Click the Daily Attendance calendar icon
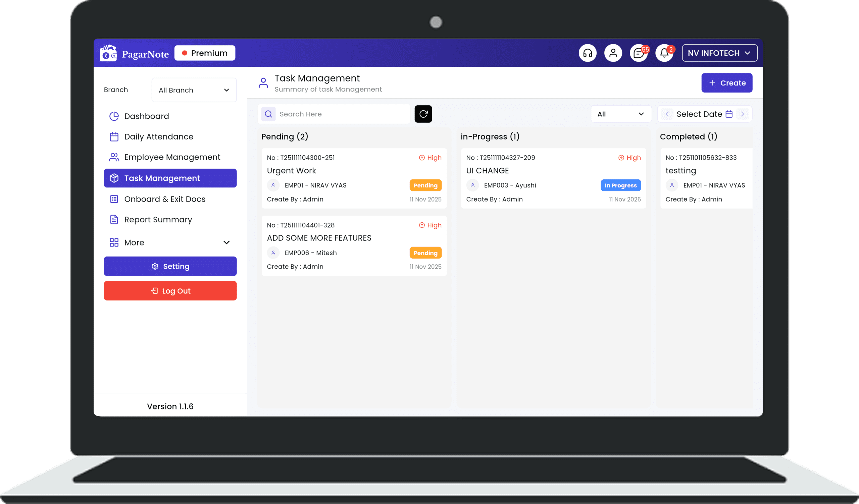This screenshot has height=504, width=859. click(114, 136)
